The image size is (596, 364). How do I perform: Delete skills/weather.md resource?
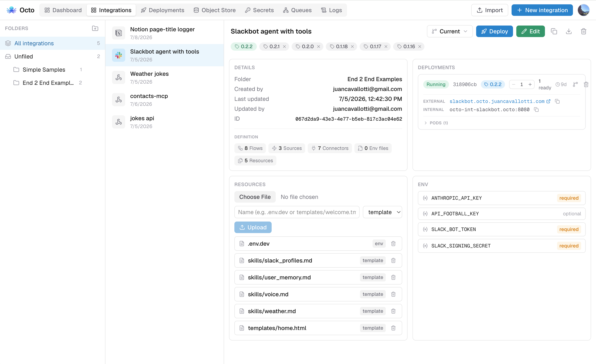click(x=393, y=311)
